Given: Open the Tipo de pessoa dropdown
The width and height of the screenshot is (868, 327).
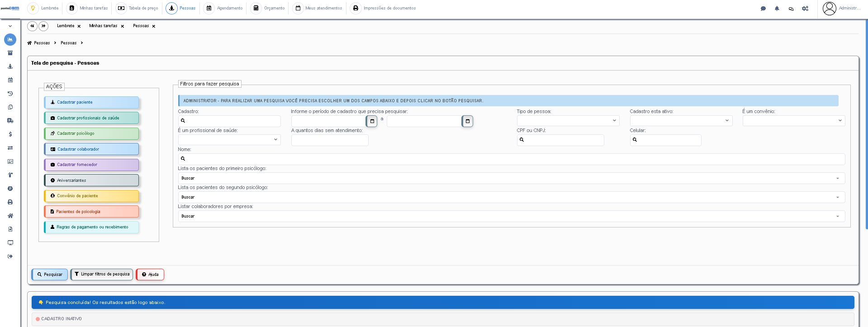Looking at the screenshot, I should [568, 121].
